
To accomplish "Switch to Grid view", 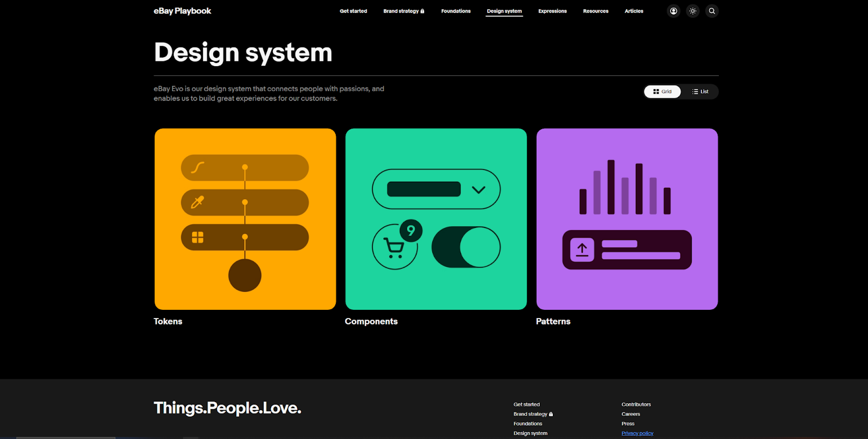I will (x=662, y=92).
